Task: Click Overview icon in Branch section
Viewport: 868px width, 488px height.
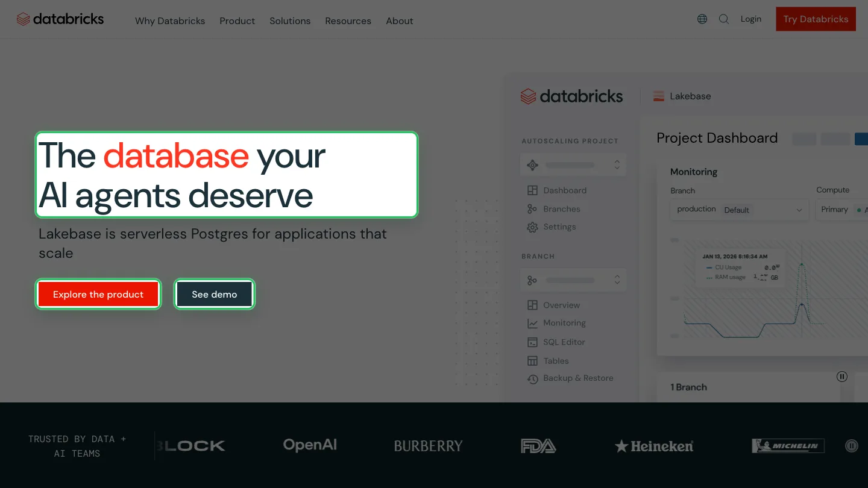Action: click(x=532, y=305)
